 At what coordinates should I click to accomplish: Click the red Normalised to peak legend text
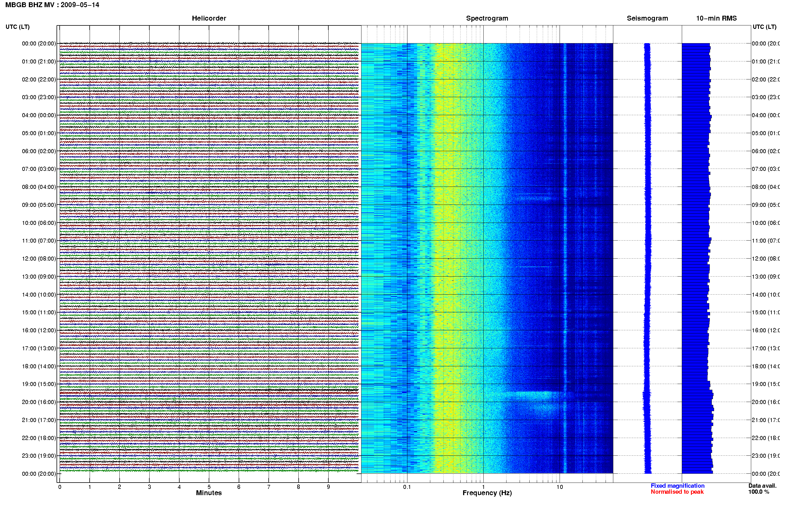pyautogui.click(x=677, y=492)
